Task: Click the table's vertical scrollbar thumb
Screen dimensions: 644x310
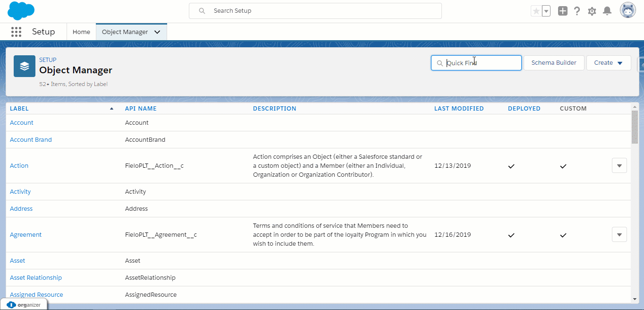Action: click(635, 127)
